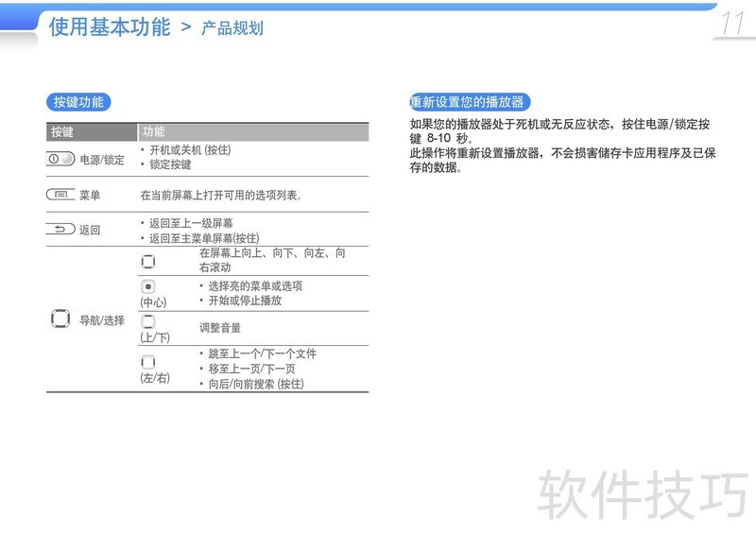Click the 按键 column header
This screenshot has height=551, width=756.
62,132
